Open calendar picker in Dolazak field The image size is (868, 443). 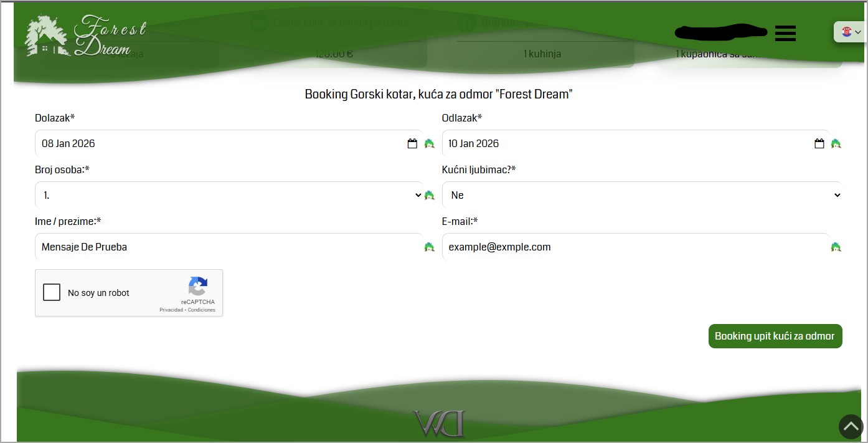[x=412, y=144]
